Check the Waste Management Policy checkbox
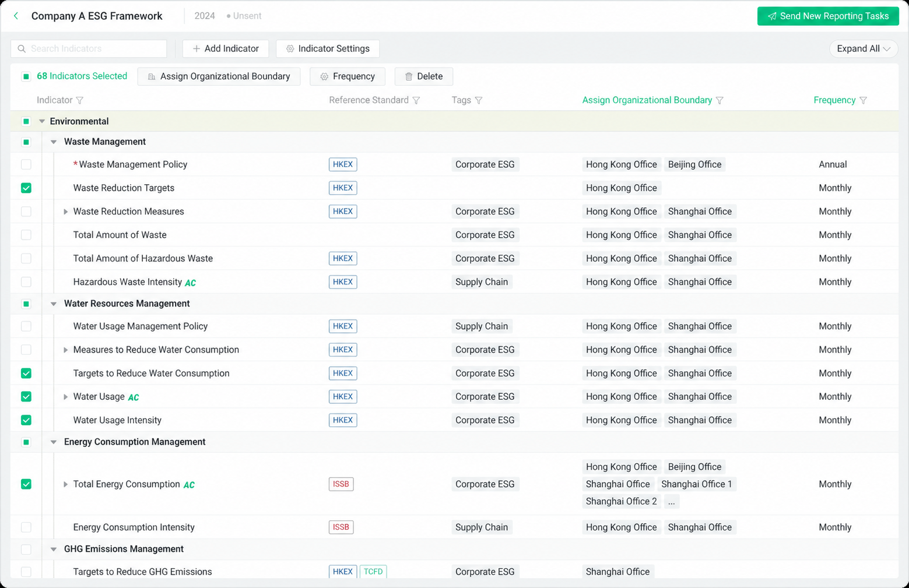The height and width of the screenshot is (588, 909). 26,164
